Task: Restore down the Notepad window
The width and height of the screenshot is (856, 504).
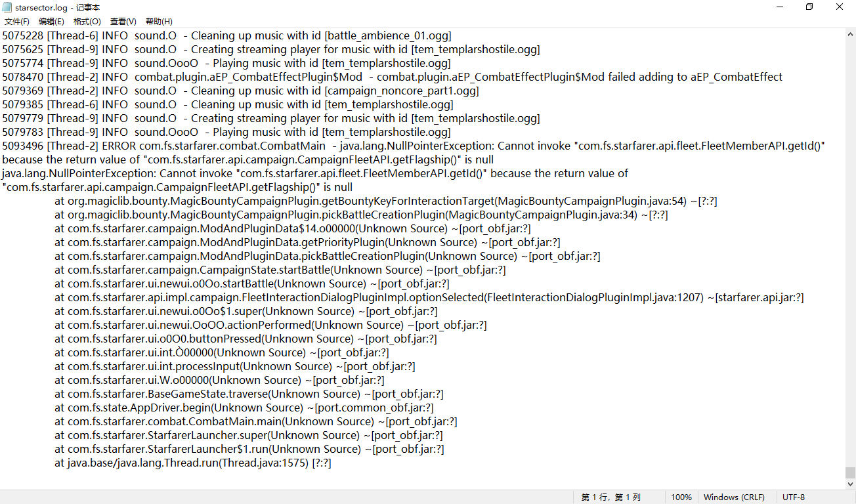Action: [809, 7]
